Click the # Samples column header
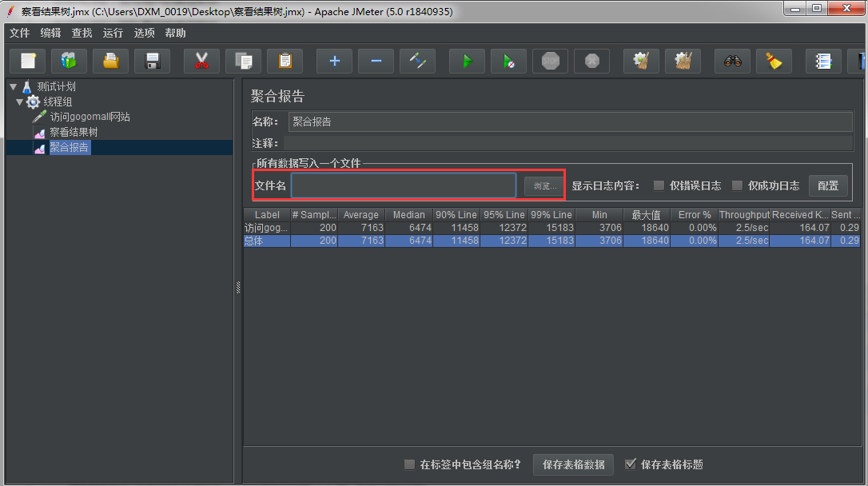The image size is (868, 486). [x=314, y=215]
